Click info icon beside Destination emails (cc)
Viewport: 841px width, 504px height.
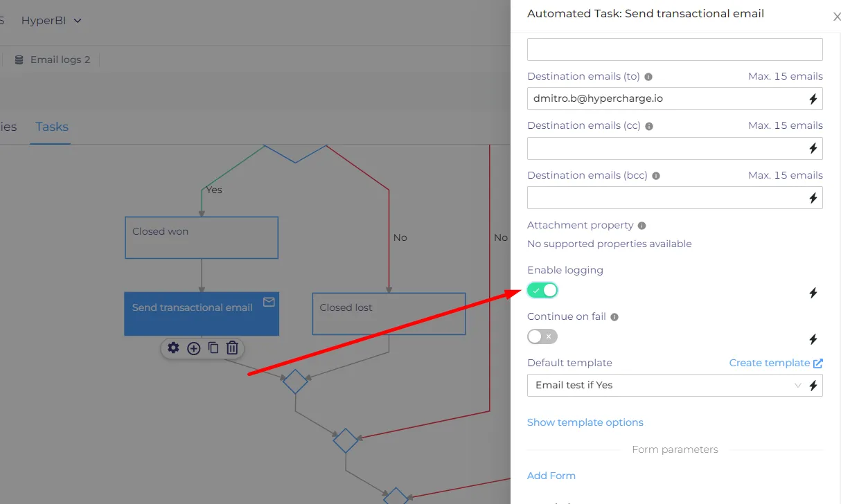click(x=649, y=126)
